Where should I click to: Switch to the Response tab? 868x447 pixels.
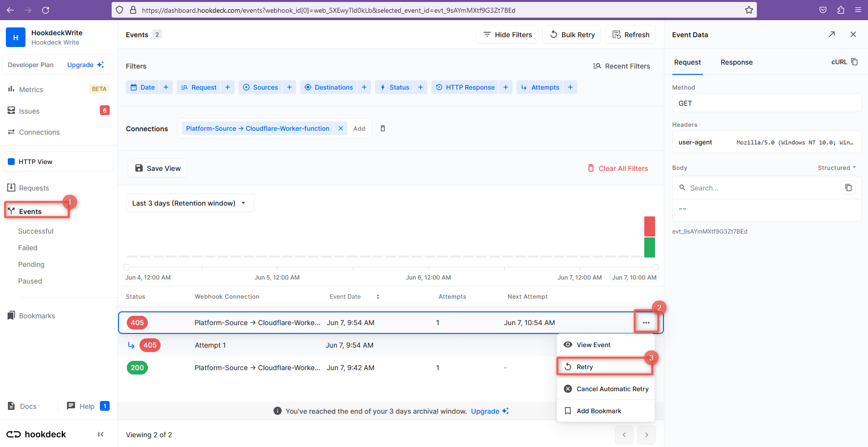point(736,62)
